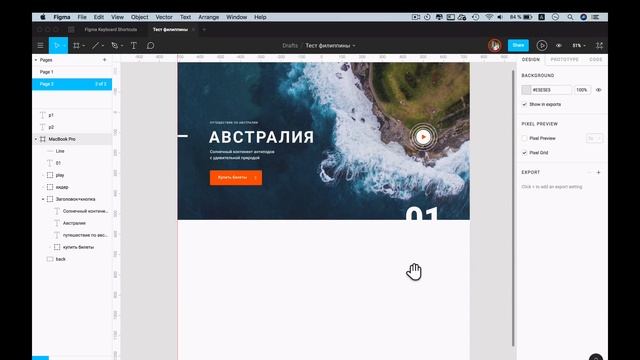Switch to Figma Keyboard Shortcuts tab

click(111, 29)
